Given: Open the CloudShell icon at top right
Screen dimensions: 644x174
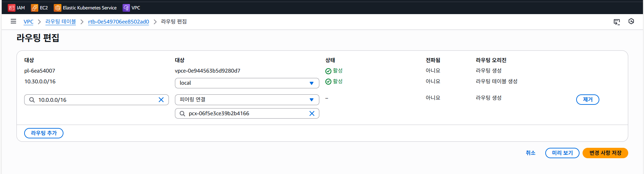Looking at the screenshot, I should [617, 22].
